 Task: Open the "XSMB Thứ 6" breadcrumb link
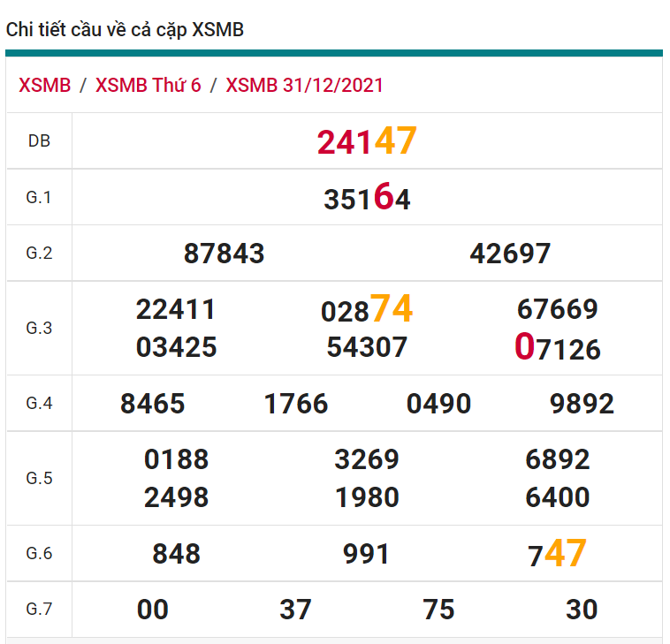(148, 86)
